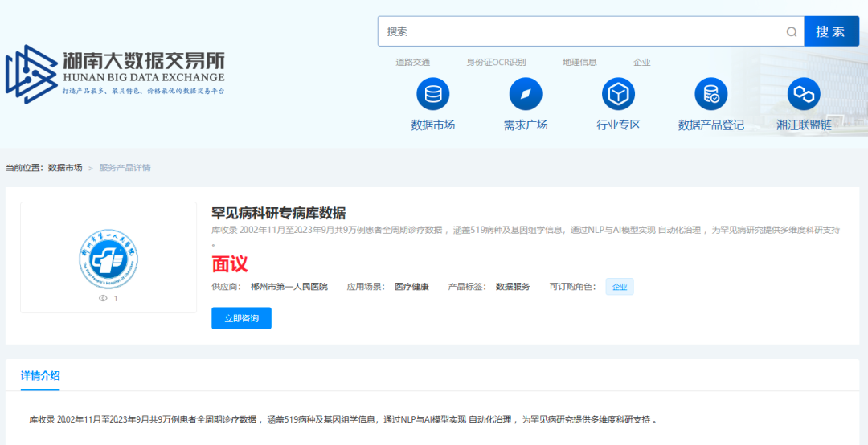Open 数据产品登记 icon

[711, 95]
